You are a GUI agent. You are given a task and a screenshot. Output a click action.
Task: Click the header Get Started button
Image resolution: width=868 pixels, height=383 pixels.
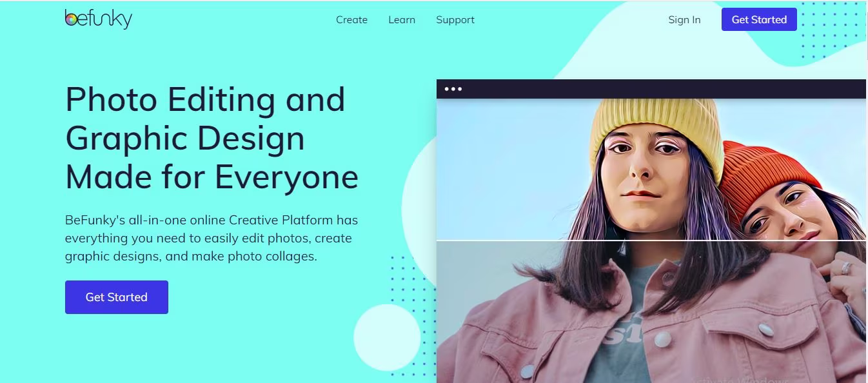759,19
